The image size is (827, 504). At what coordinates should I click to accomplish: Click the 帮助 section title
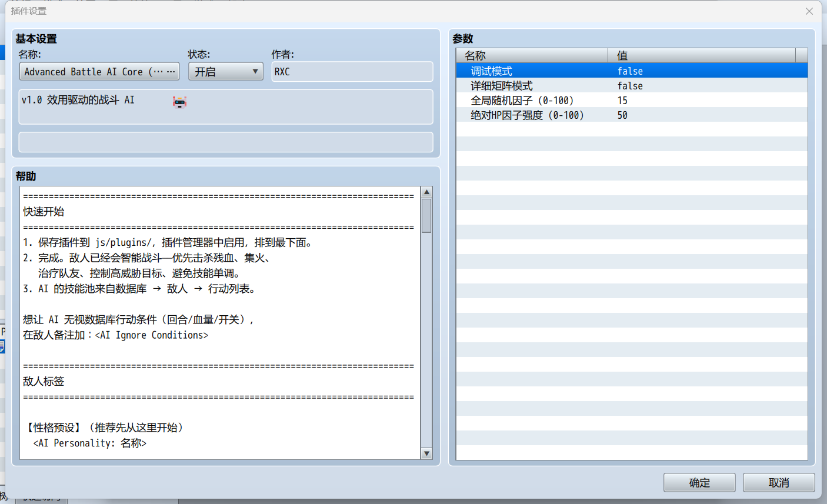26,176
